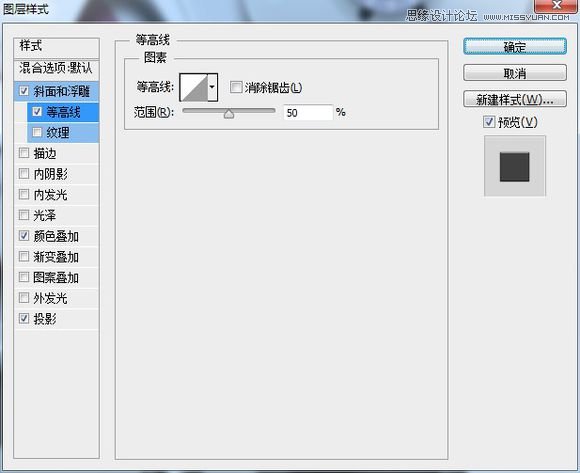580x473 pixels.
Task: Enable 消除锯齿(L) checkbox
Action: [236, 87]
